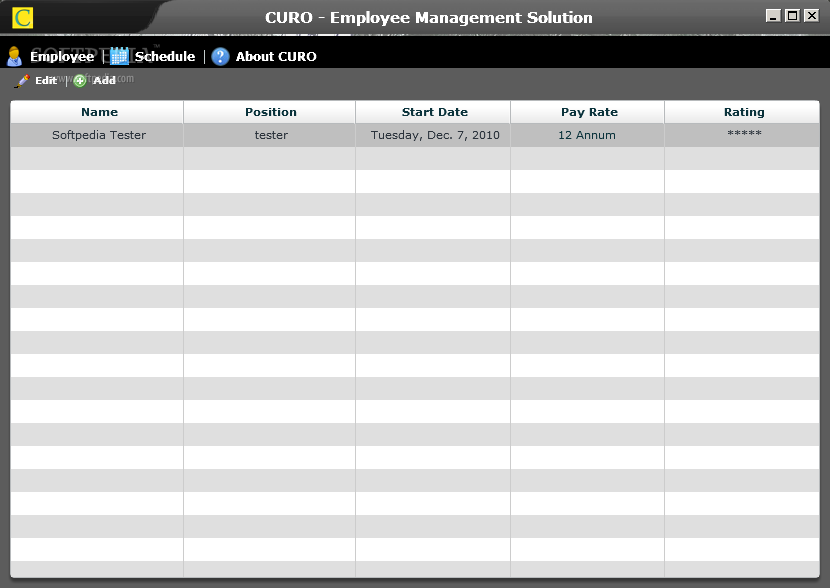Select the tester position cell
Viewport: 830px width, 588px height.
269,135
